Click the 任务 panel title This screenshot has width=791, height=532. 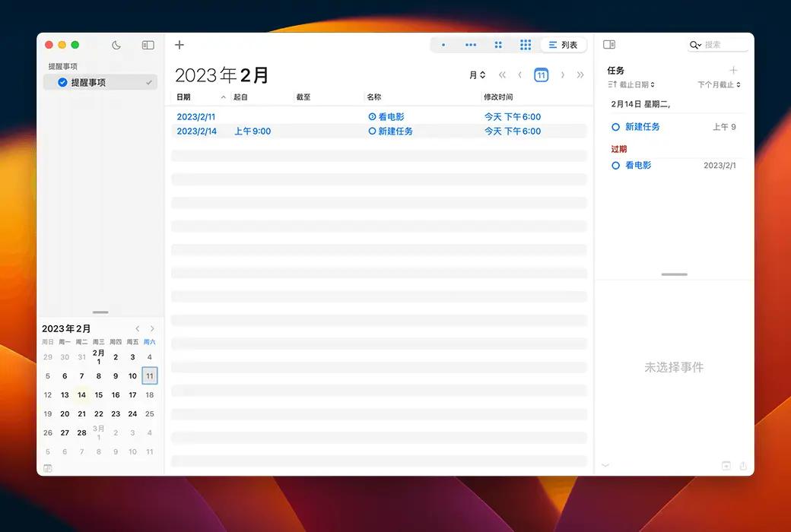[615, 71]
